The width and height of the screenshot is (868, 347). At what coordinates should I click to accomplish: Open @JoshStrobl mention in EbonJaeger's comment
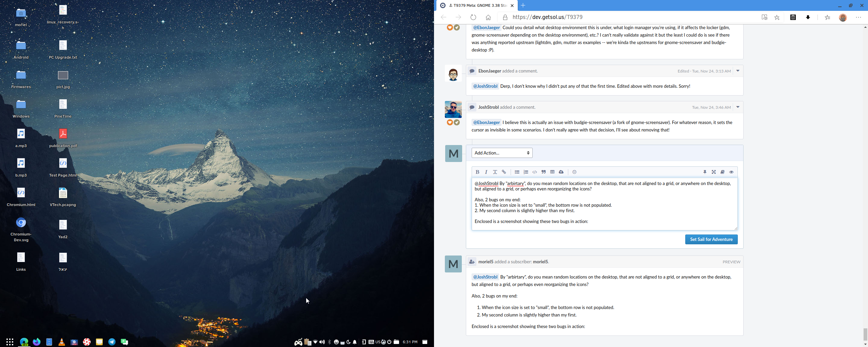(485, 86)
